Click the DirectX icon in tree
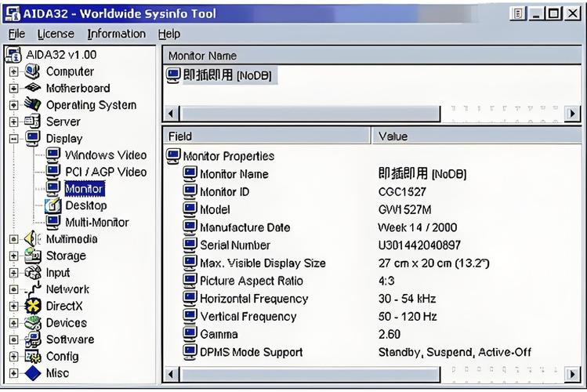This screenshot has height=392, width=587. click(33, 306)
